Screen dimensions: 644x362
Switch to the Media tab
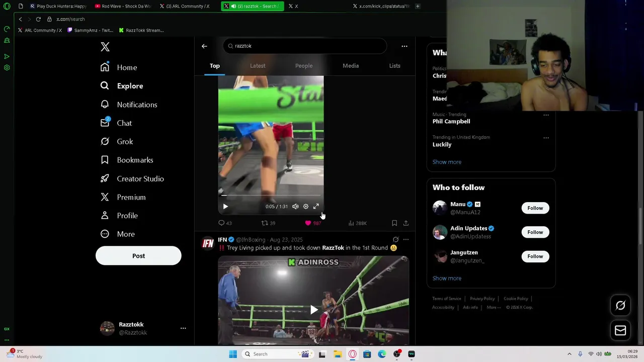click(x=351, y=66)
